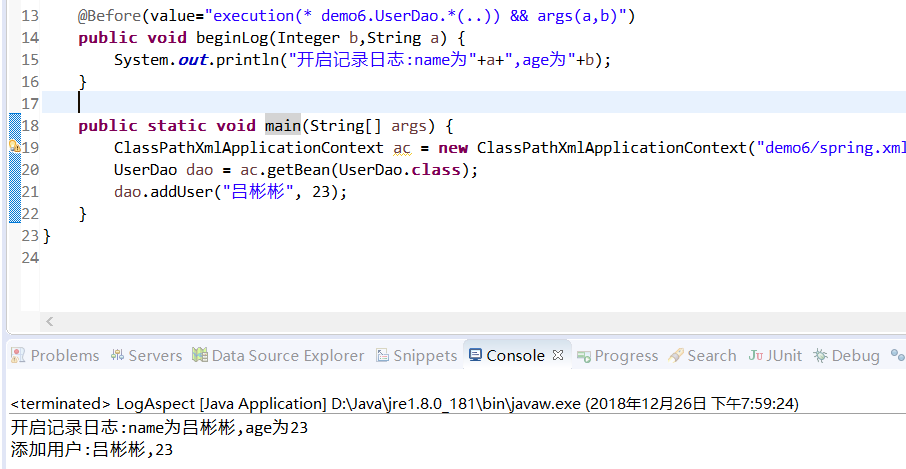
Task: Click the underlined ac variable declaration
Action: tap(402, 148)
